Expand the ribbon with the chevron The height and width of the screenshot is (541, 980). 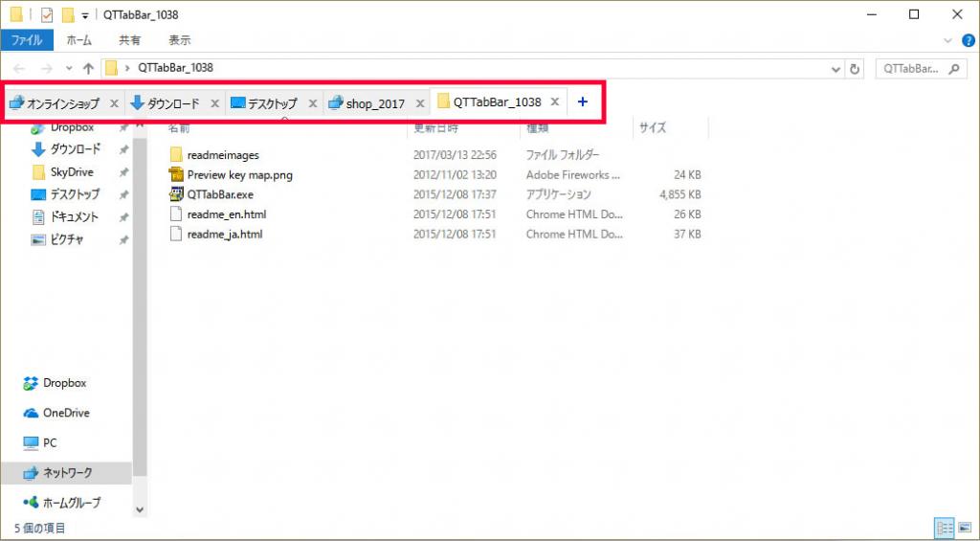click(x=948, y=41)
